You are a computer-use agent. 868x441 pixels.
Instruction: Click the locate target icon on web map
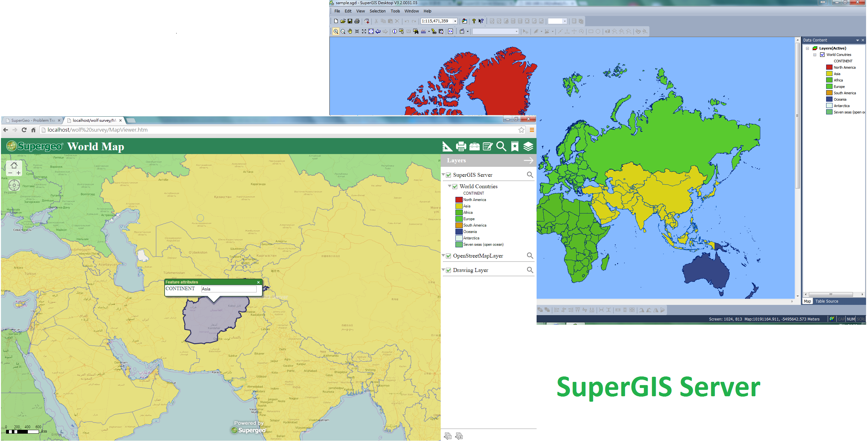pos(14,185)
